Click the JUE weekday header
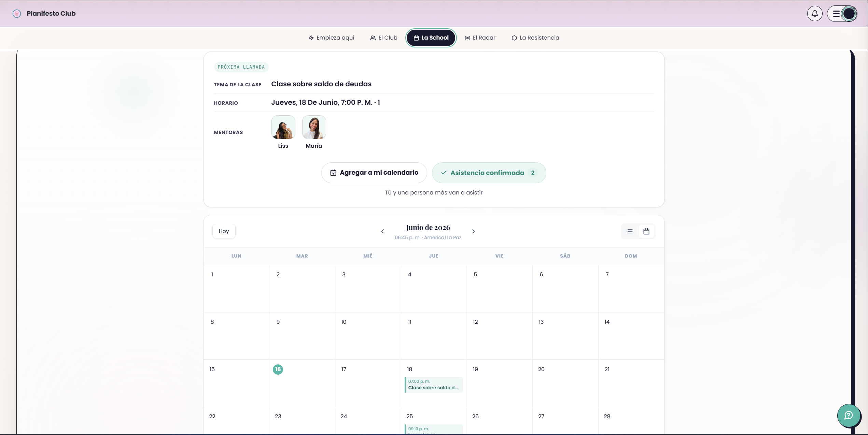Viewport: 868px width, 435px height. pos(434,256)
